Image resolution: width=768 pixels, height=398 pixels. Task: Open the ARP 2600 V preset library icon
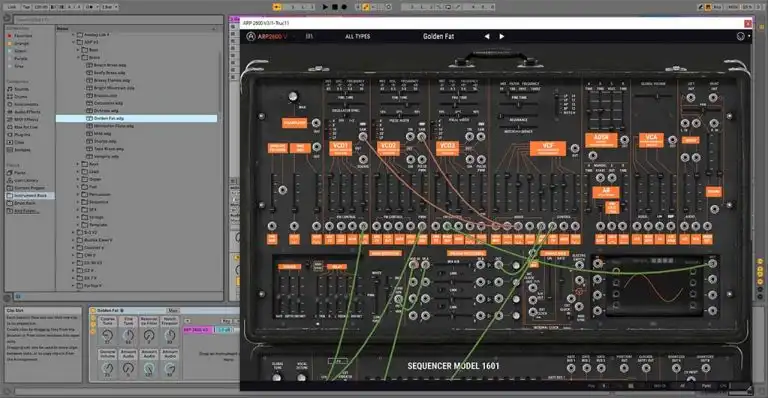click(309, 36)
